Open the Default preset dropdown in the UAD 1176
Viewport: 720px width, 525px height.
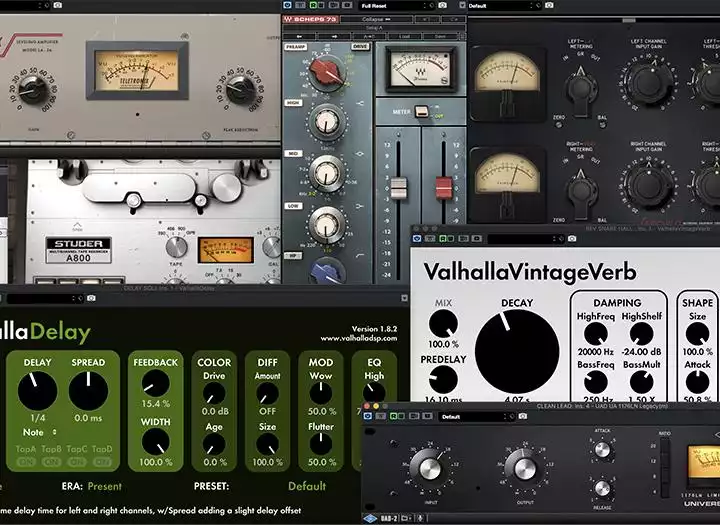click(x=477, y=417)
